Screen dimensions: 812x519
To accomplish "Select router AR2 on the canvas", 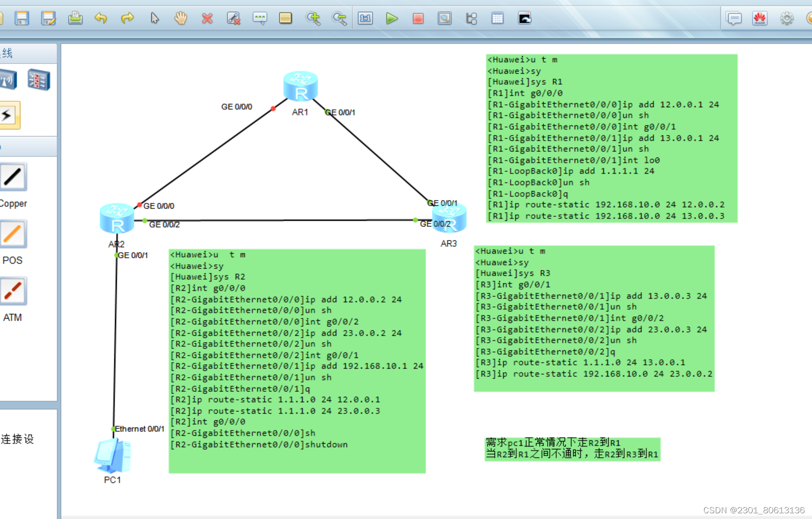I will point(117,219).
